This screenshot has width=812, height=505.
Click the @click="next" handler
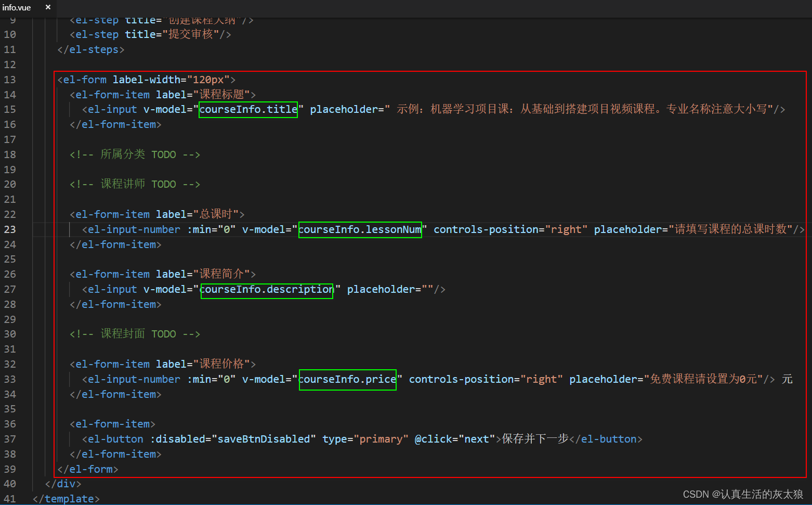click(454, 439)
